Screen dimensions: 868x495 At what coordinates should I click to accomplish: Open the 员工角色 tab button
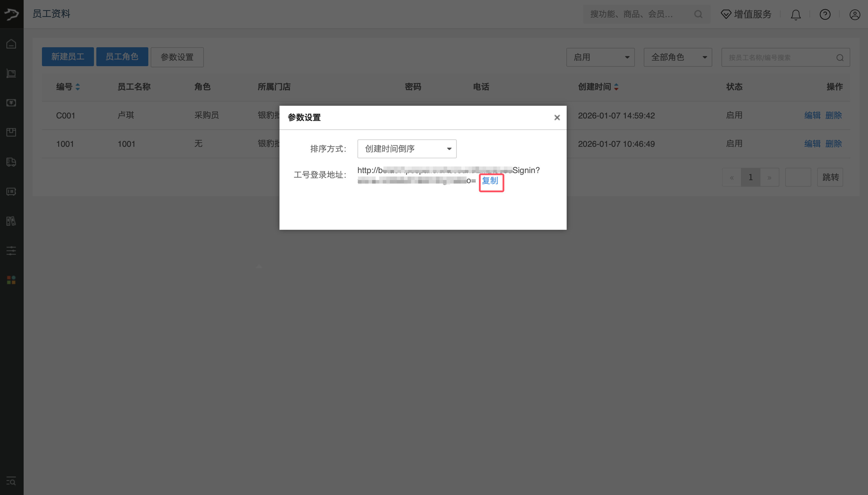pyautogui.click(x=122, y=57)
